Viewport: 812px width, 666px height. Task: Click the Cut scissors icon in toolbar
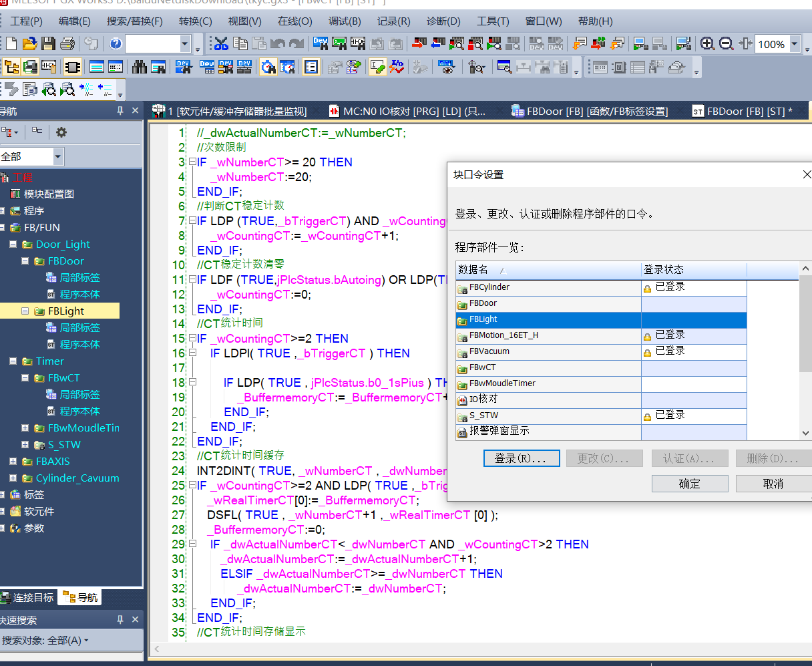(221, 44)
